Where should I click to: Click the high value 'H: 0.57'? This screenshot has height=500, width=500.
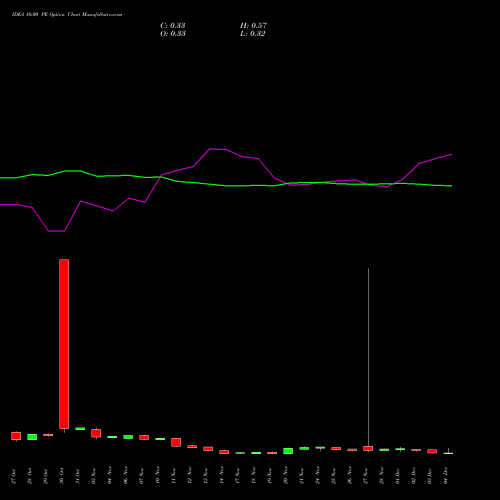coord(253,26)
